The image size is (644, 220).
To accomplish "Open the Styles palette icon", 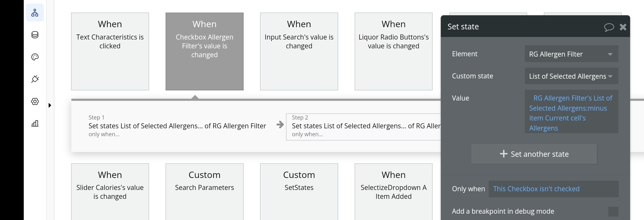I will 35,57.
